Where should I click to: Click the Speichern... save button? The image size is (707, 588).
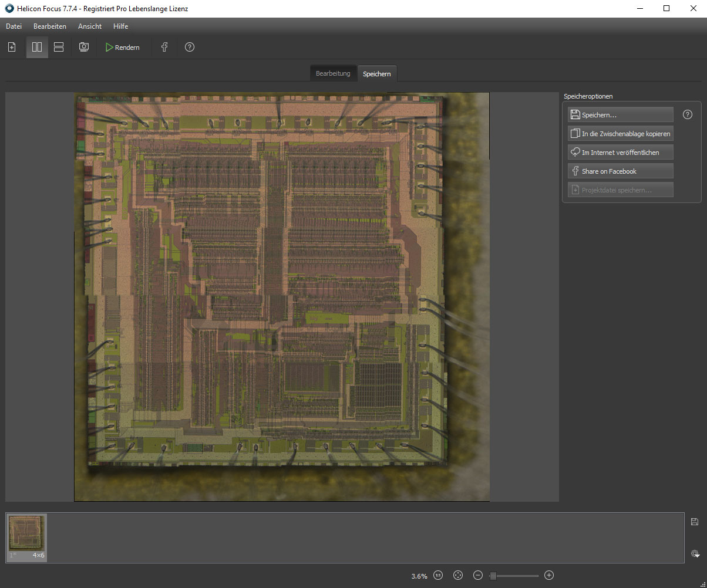point(620,115)
